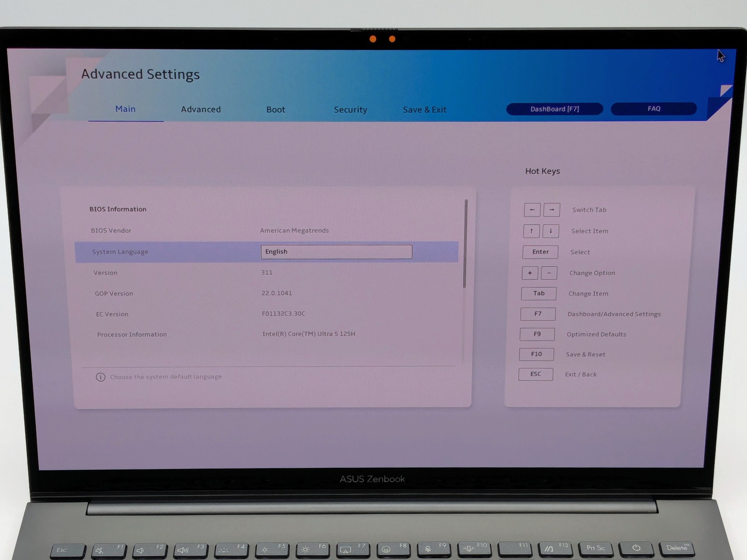Click the Dashboard/Advanced Settings hint text
Image resolution: width=747 pixels, height=560 pixels.
[x=614, y=314]
